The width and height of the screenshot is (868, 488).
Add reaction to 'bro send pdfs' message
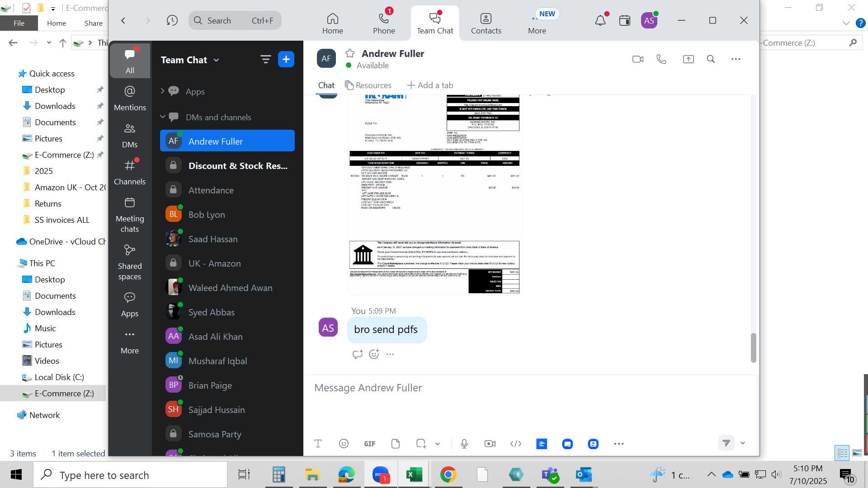click(374, 354)
